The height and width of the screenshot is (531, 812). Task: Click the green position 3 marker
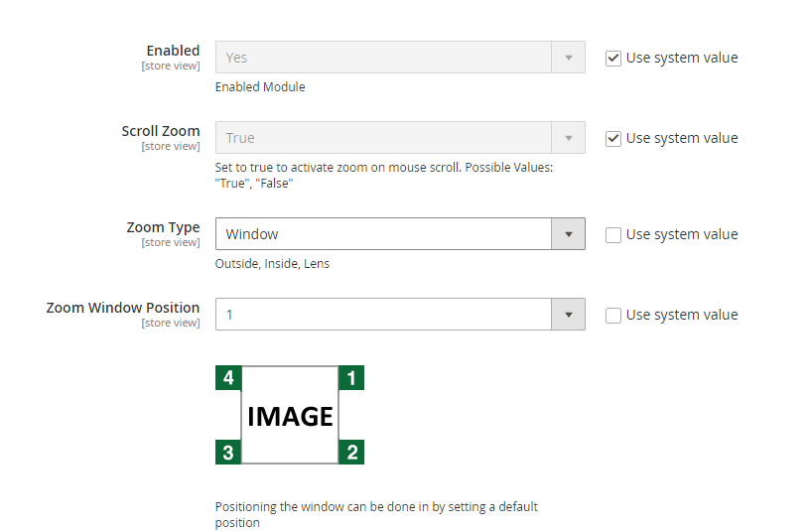[x=228, y=453]
